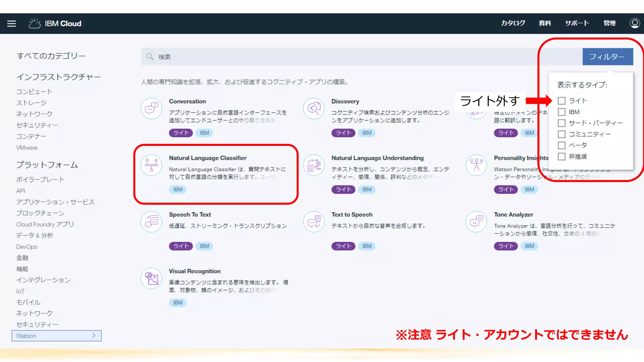Viewport: 644px width, 362px height.
Task: Select コンピュート in infrastructure list
Action: point(34,92)
